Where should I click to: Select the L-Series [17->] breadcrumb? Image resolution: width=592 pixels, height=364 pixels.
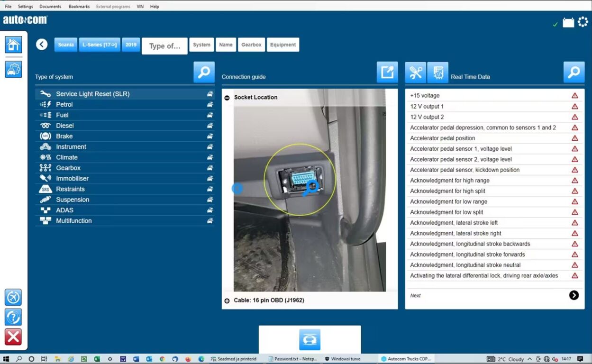[100, 45]
